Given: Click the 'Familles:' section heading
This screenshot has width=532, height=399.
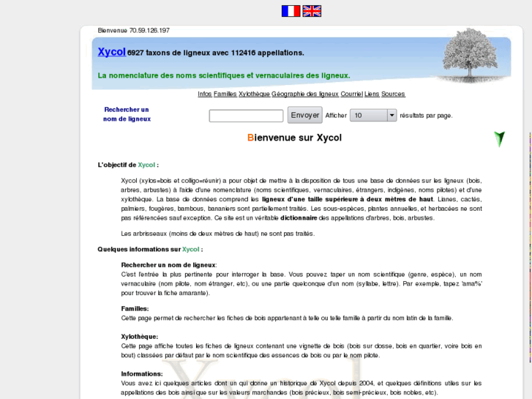Looking at the screenshot, I should (x=135, y=309).
